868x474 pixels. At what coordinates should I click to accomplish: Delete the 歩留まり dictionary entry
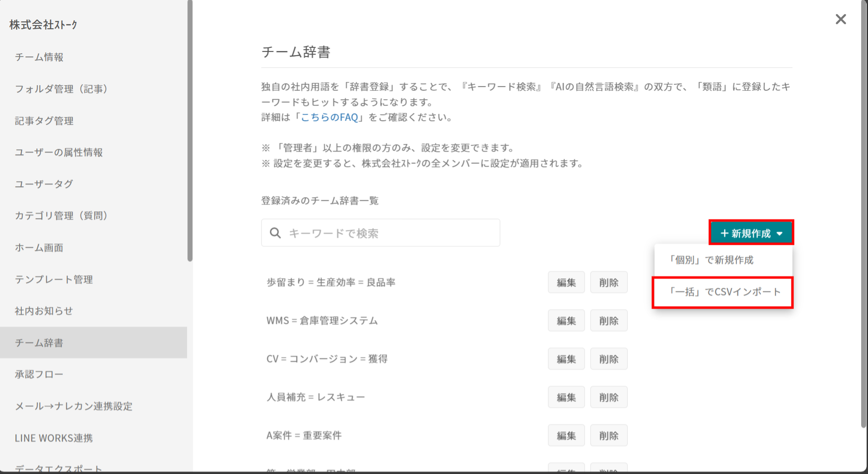pyautogui.click(x=609, y=283)
